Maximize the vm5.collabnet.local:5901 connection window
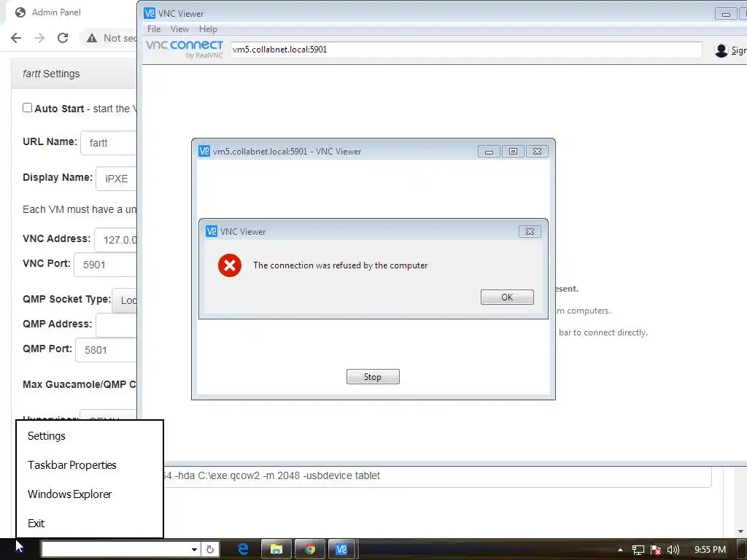Viewport: 747px width, 560px height. 513,152
